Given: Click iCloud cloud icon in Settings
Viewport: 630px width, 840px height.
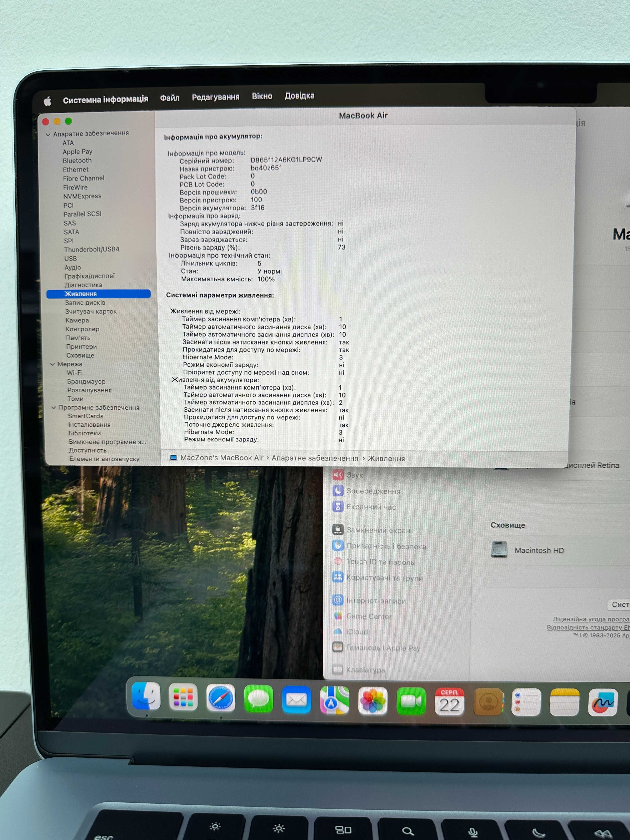Looking at the screenshot, I should pyautogui.click(x=337, y=631).
